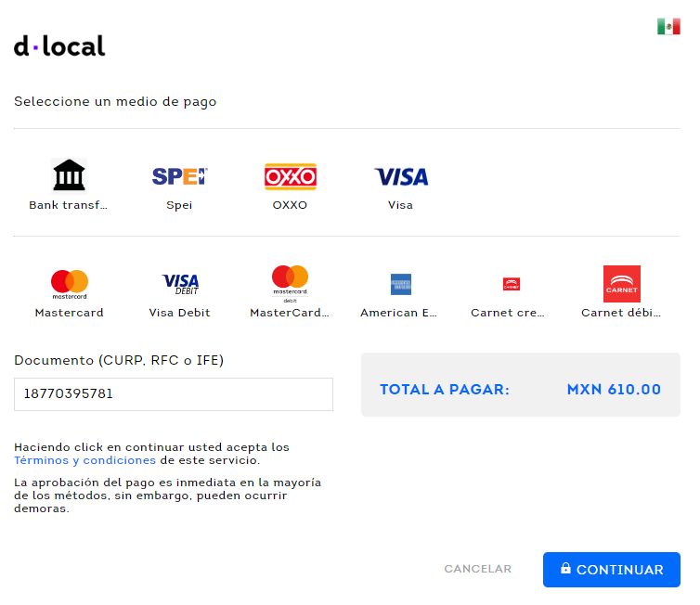Choose the small Carnet credit icon
Screen dimensions: 700x605
(x=512, y=284)
